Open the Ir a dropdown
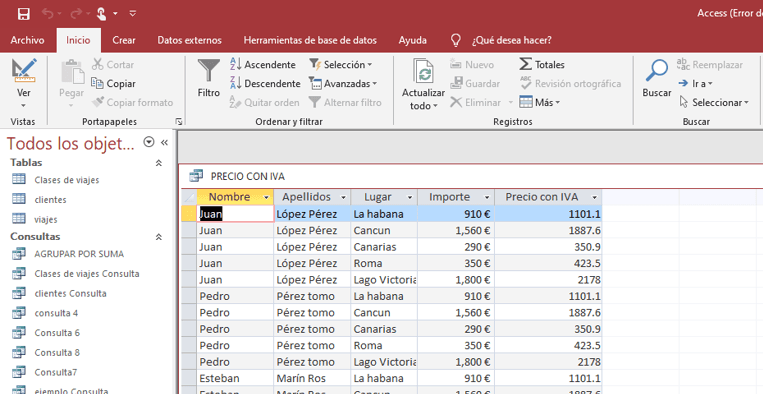 pos(695,83)
